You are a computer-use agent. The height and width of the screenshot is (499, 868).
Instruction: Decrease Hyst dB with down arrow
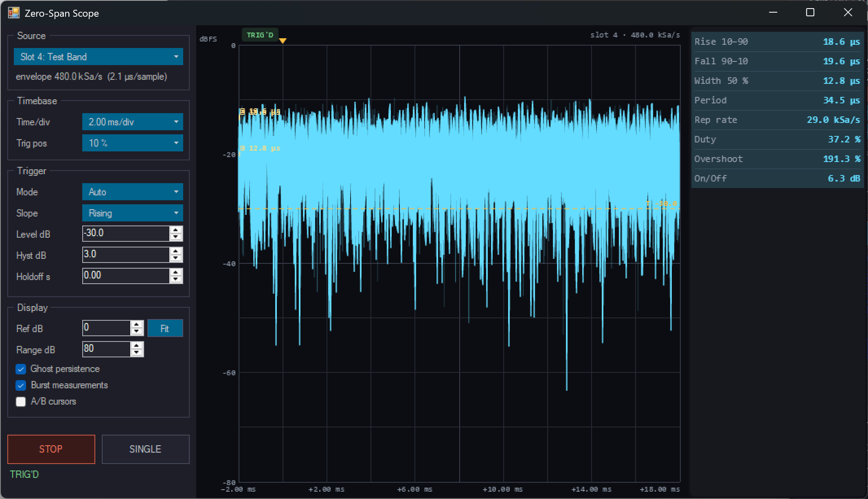point(176,258)
